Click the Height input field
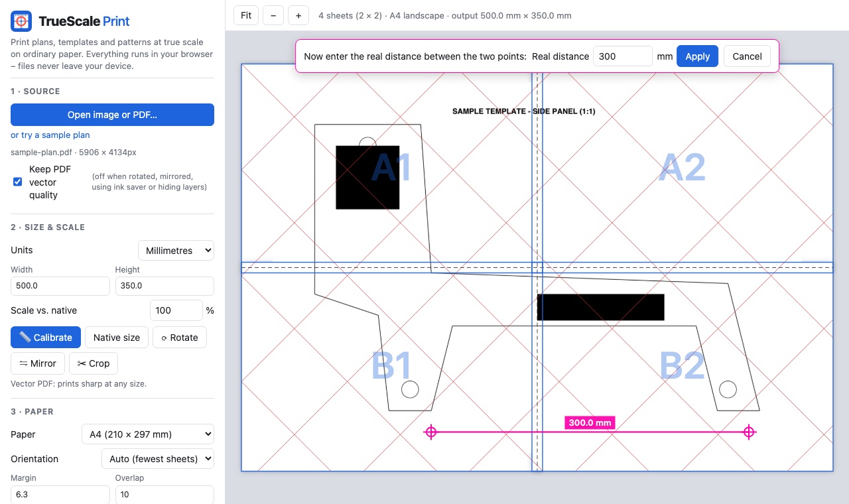 [x=164, y=286]
